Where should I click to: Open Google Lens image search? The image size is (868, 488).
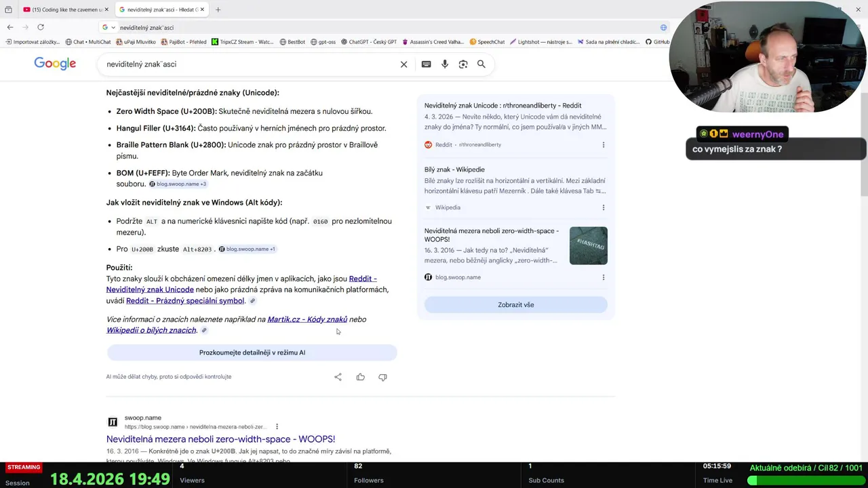(463, 64)
